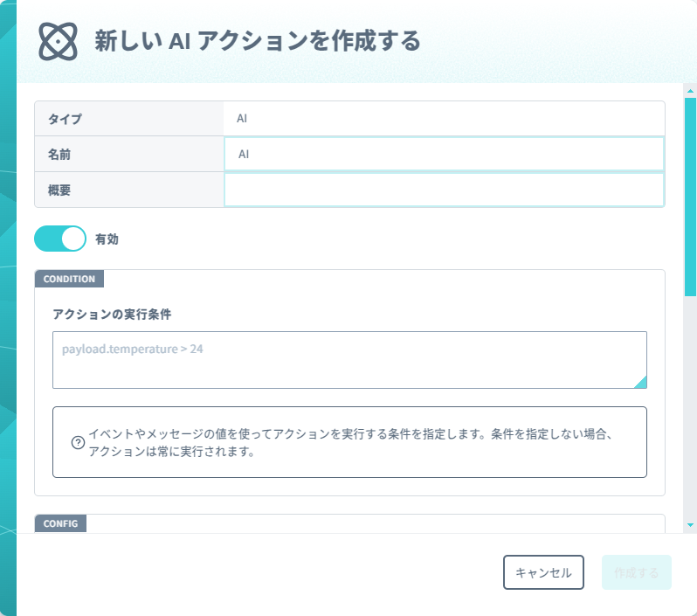Screen dimensions: 697x616
Task: Focus the アクションの実行条件 text area
Action: point(349,360)
